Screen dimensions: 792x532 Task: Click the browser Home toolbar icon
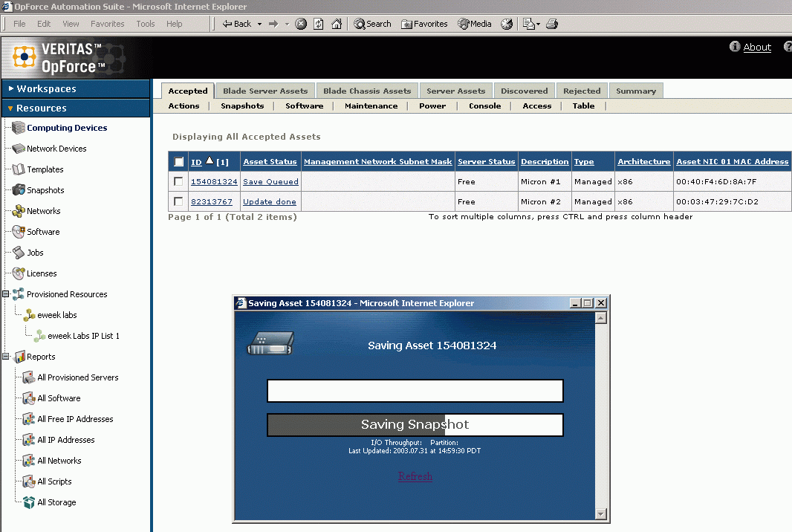click(x=337, y=24)
